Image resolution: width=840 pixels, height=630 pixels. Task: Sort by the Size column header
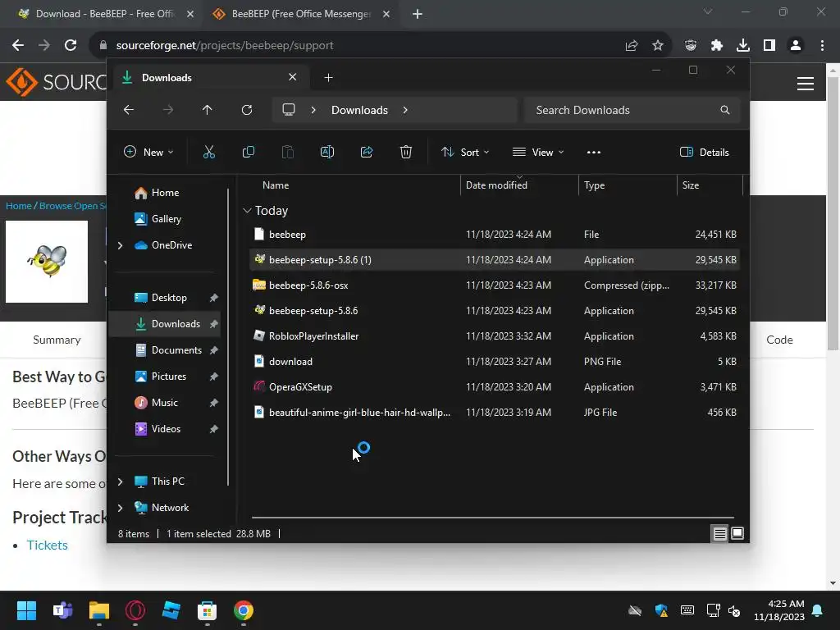[691, 185]
